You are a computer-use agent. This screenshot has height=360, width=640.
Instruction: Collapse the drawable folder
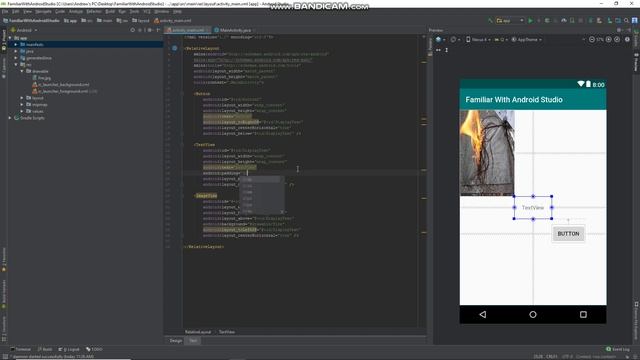pos(22,71)
